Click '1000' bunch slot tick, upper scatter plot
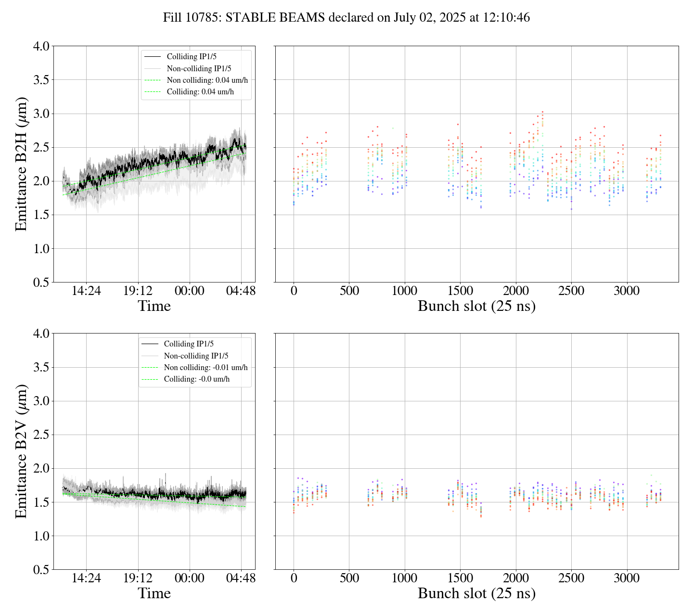 (405, 291)
